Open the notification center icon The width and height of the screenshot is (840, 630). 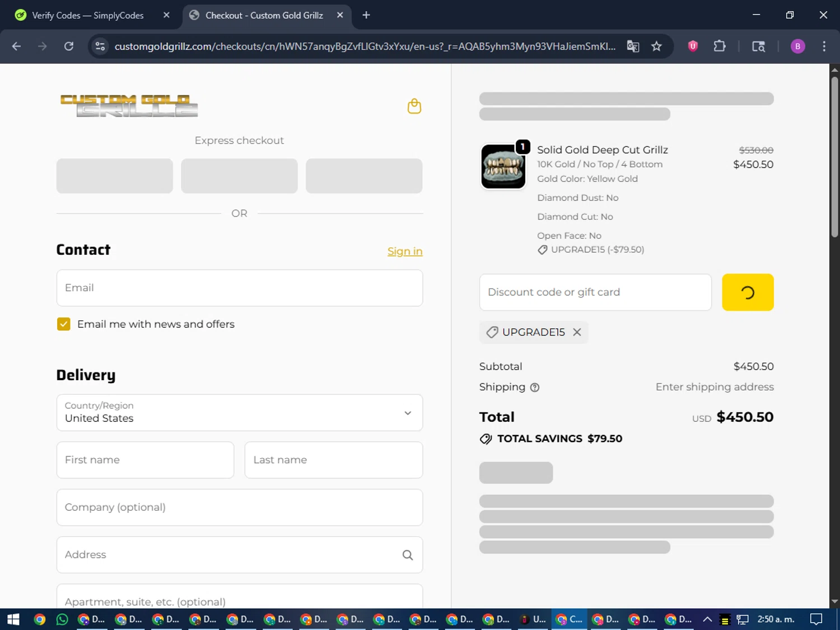(x=816, y=619)
